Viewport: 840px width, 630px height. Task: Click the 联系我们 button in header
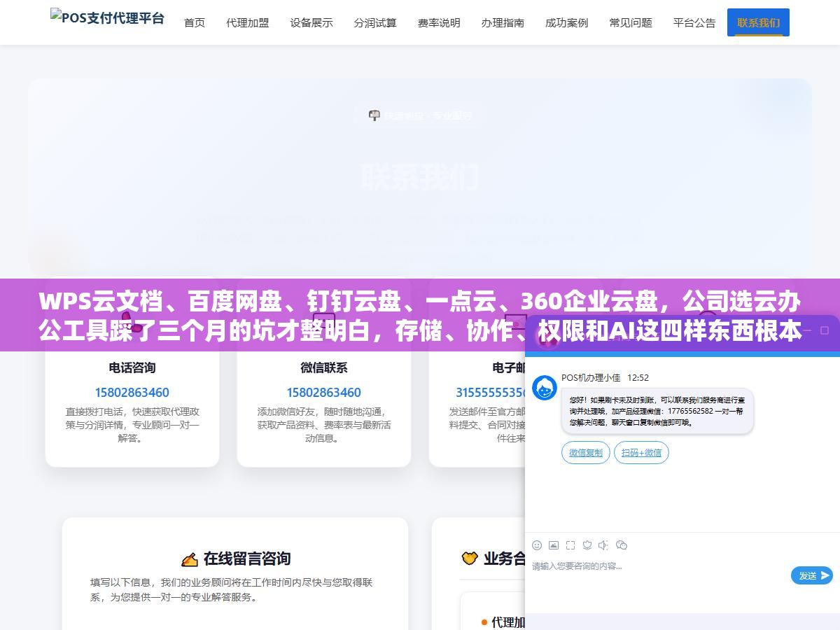(x=758, y=22)
